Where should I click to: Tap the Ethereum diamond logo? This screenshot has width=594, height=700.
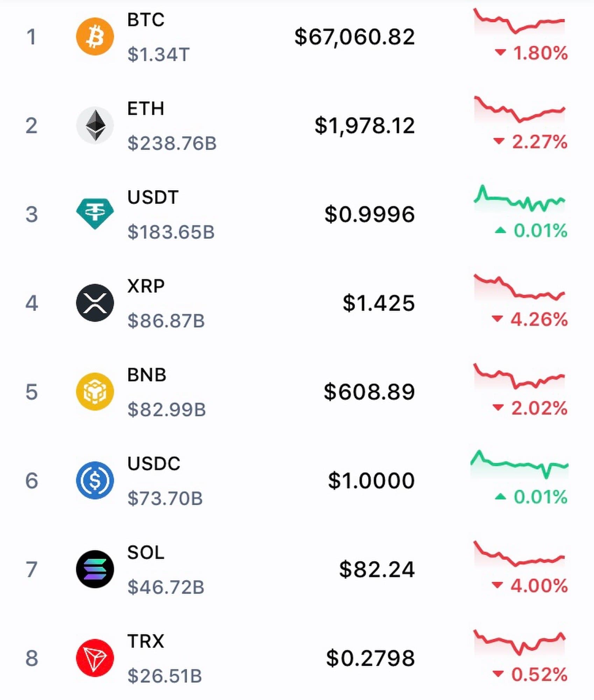point(95,125)
